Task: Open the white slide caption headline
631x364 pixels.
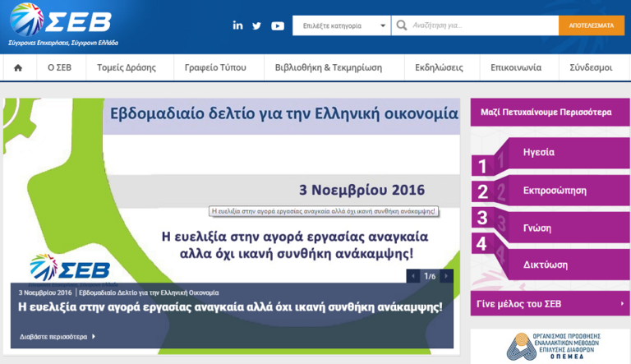Action: click(230, 307)
